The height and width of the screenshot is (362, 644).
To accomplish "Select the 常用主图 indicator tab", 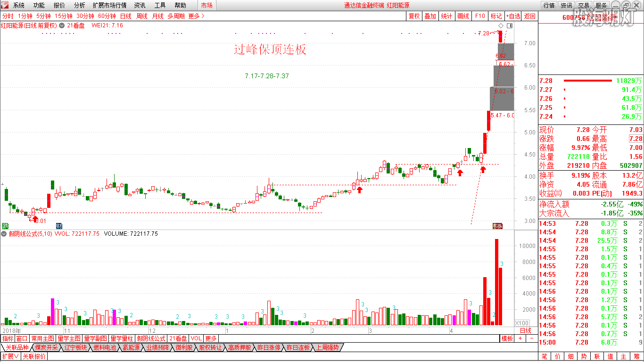I will pyautogui.click(x=42, y=338).
